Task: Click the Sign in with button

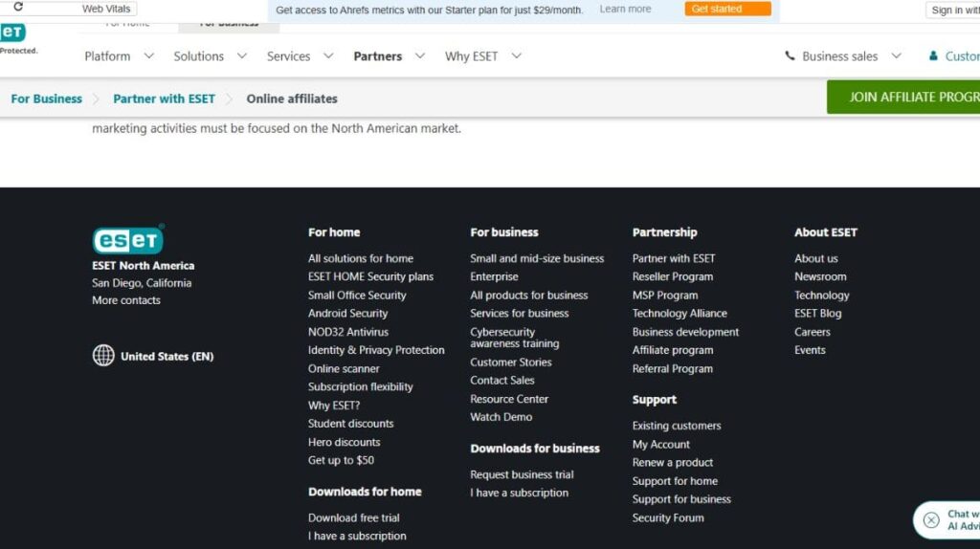Action: pos(952,10)
